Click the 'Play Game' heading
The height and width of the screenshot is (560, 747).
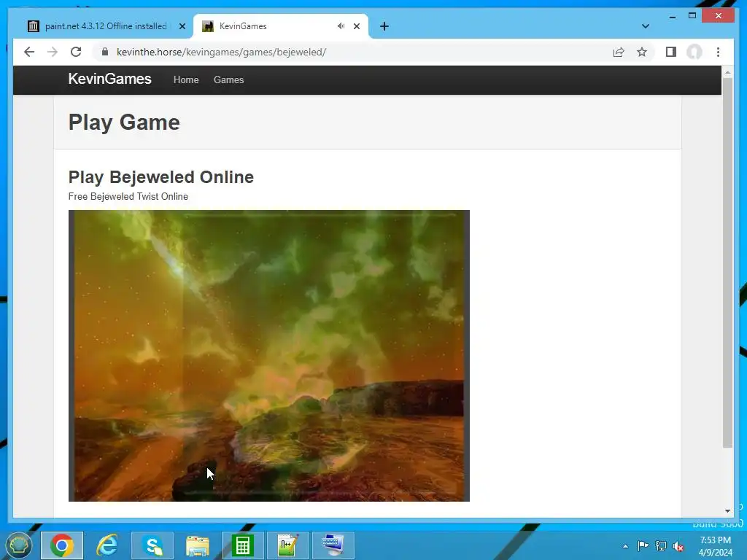click(x=124, y=122)
